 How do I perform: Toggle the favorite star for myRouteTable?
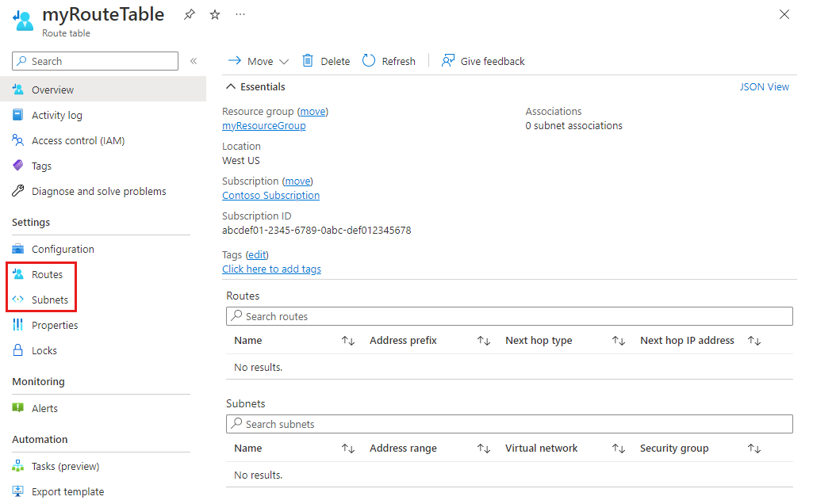[214, 14]
